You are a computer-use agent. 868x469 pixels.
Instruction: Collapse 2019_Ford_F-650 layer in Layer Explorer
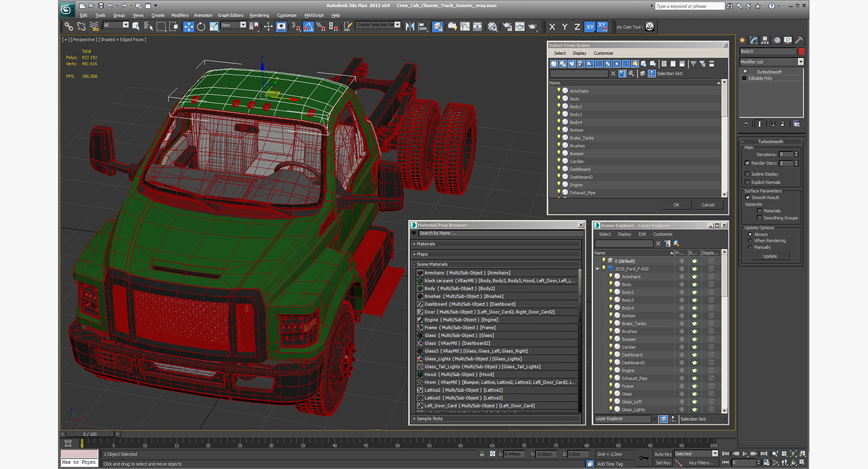point(598,269)
